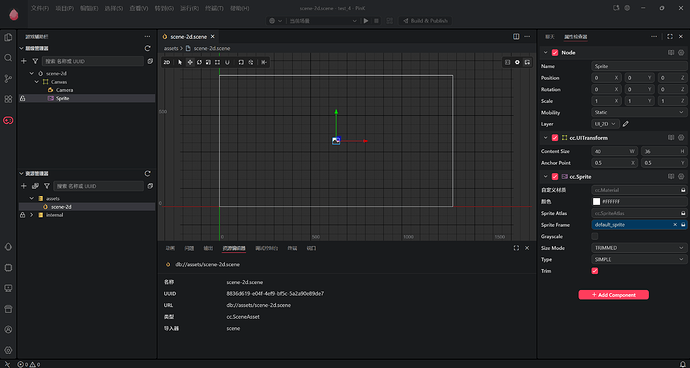The image size is (690, 368).
Task: Select the red game controller sidebar icon
Action: click(x=8, y=120)
